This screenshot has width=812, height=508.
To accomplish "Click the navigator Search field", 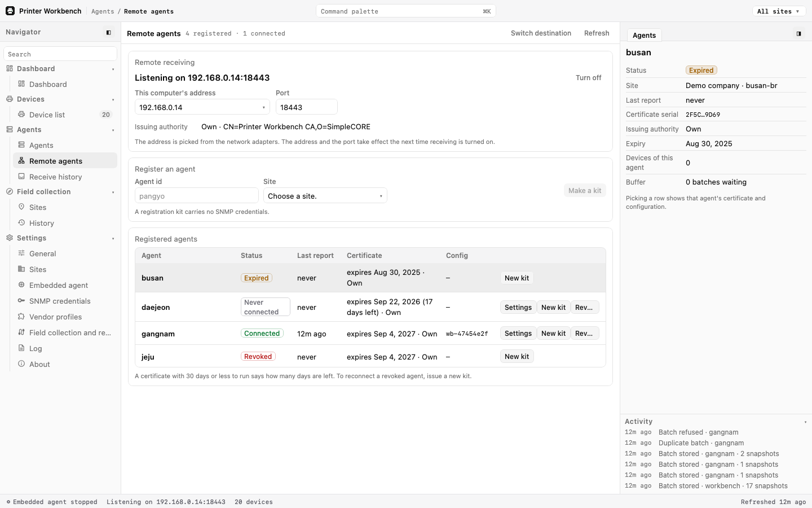I will pos(60,54).
